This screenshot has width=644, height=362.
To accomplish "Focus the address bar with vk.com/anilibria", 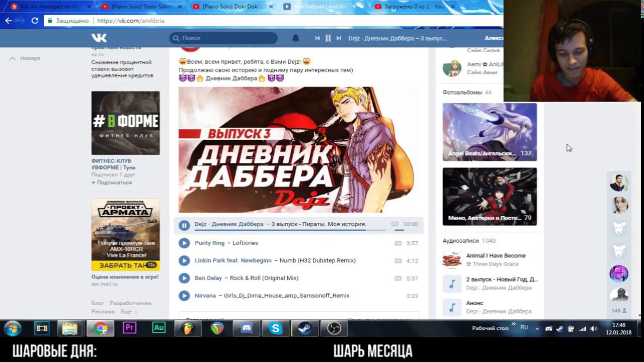I will click(x=297, y=21).
